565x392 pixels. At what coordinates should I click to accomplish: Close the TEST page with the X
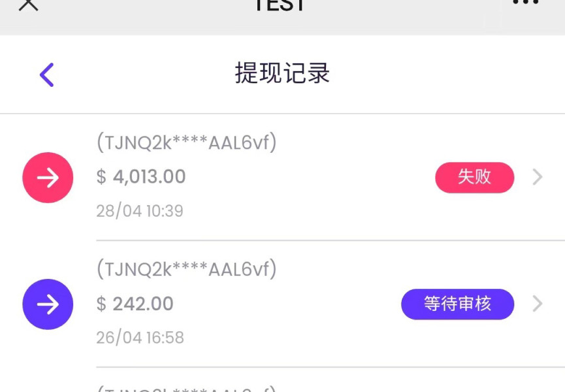(x=28, y=4)
